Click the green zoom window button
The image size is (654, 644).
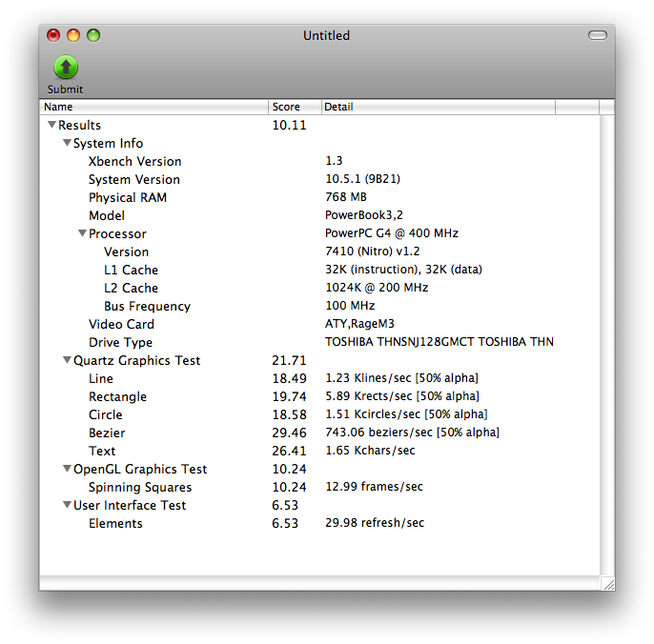[x=93, y=35]
